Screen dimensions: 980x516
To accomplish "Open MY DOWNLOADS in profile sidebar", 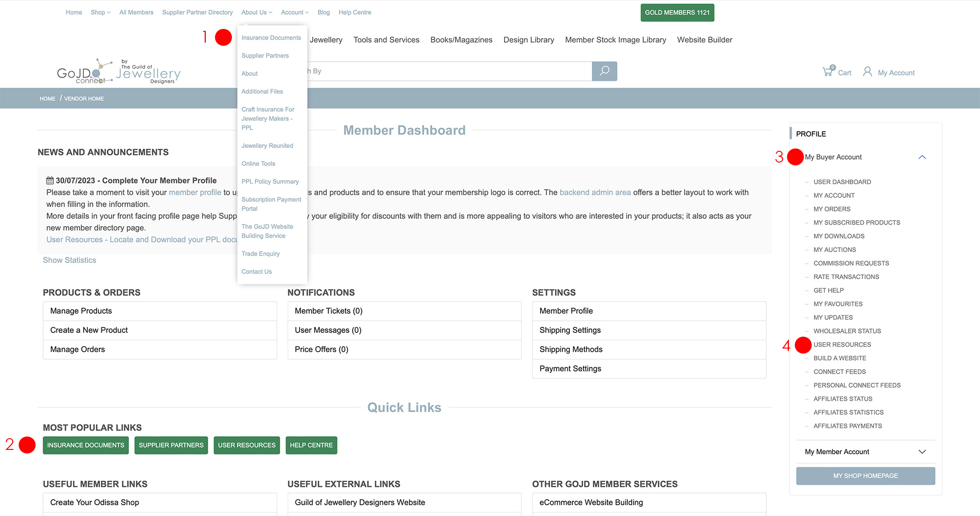I will pyautogui.click(x=839, y=236).
